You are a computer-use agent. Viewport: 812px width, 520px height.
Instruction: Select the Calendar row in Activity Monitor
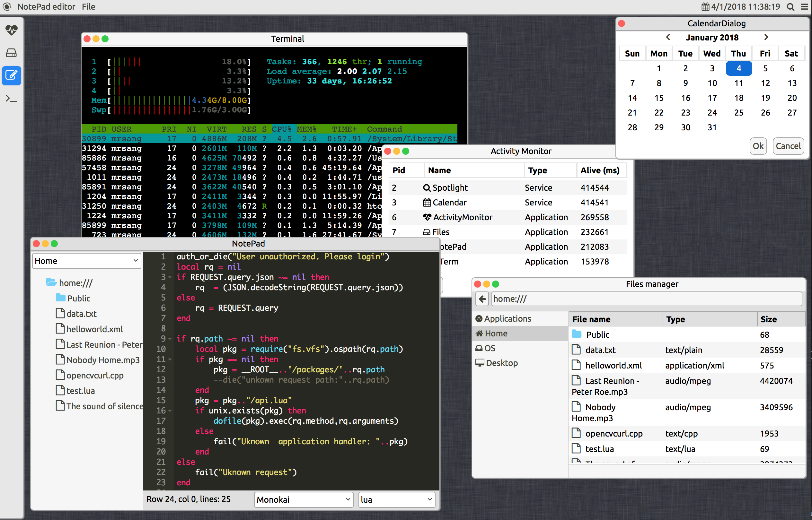[507, 203]
